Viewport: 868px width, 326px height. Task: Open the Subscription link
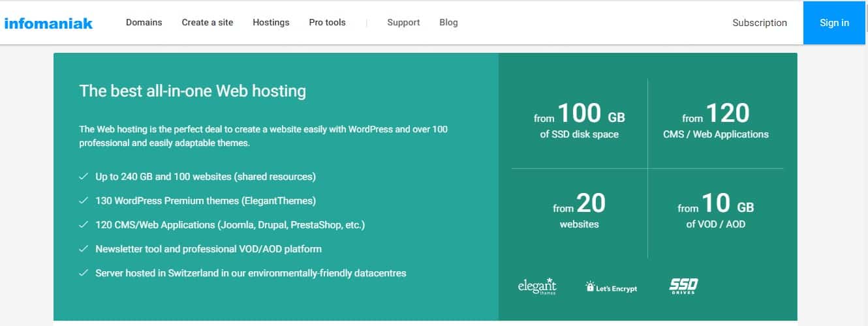coord(760,23)
